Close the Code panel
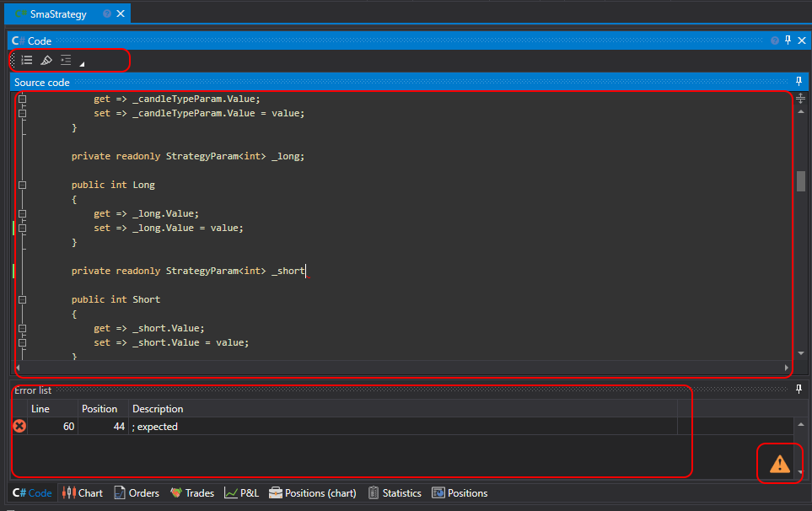 tap(802, 40)
